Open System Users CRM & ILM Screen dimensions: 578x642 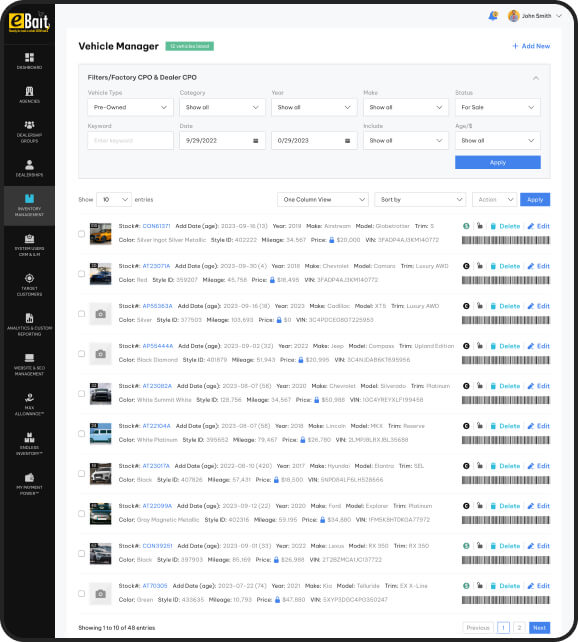[x=29, y=245]
